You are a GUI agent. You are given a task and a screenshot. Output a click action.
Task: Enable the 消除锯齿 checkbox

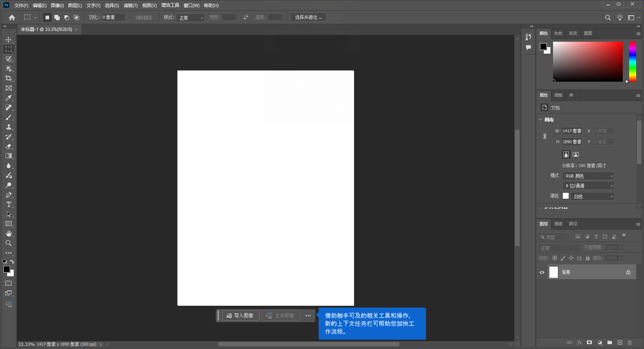pos(131,17)
